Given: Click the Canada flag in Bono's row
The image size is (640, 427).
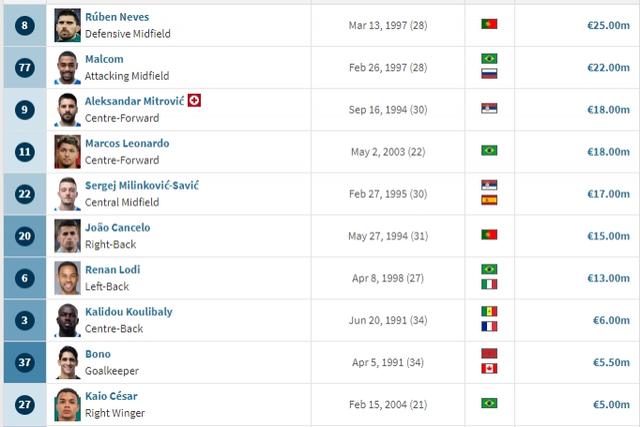Looking at the screenshot, I should click(x=489, y=369).
